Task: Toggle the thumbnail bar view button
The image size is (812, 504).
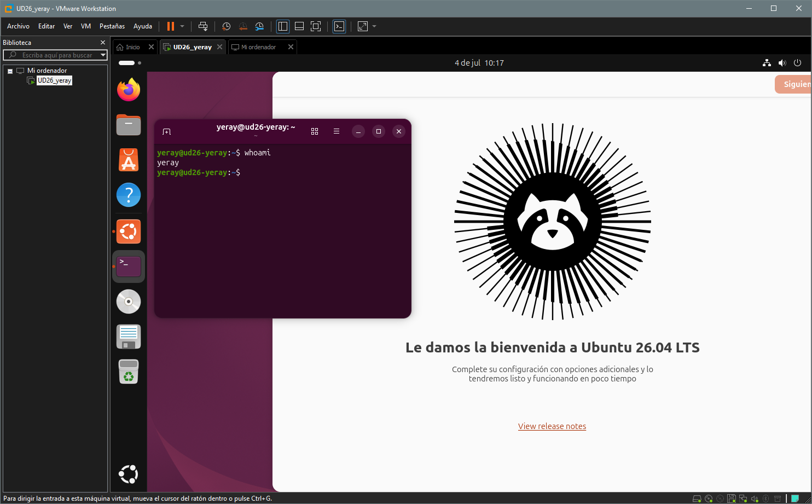Action: (x=299, y=26)
